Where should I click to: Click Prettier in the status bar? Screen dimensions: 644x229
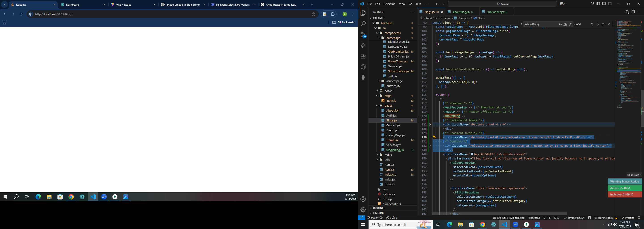point(628,218)
